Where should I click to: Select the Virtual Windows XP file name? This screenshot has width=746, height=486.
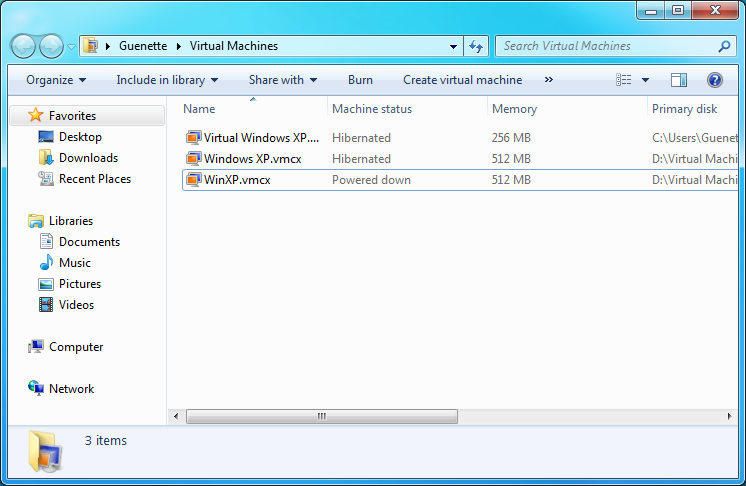[x=261, y=137]
